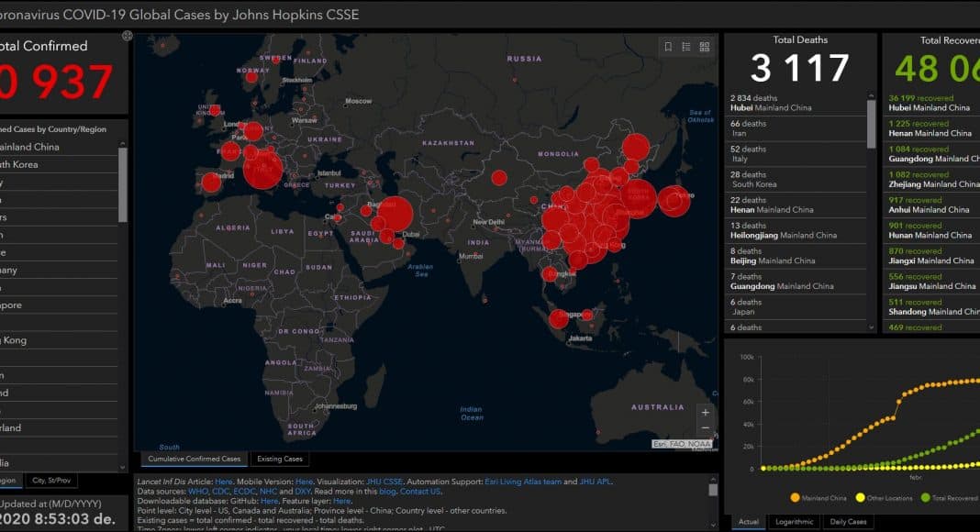The width and height of the screenshot is (980, 532).
Task: Click the Other Locations yellow legend dot
Action: point(860,498)
